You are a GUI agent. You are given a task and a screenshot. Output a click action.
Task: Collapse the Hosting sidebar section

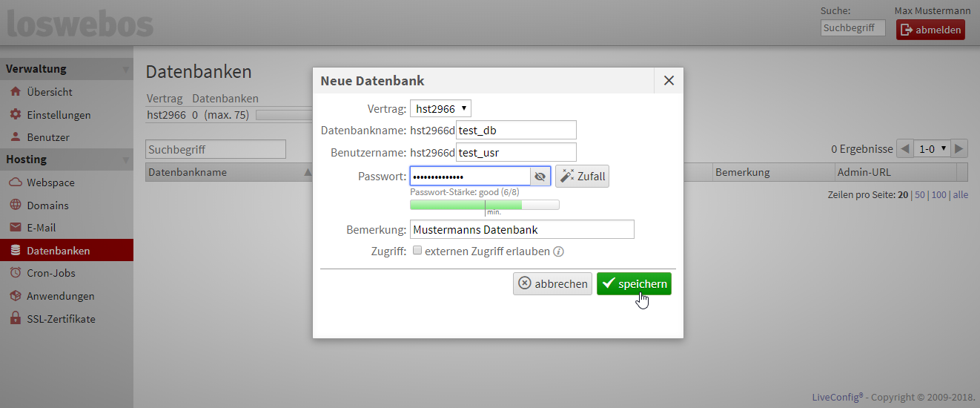click(x=125, y=160)
